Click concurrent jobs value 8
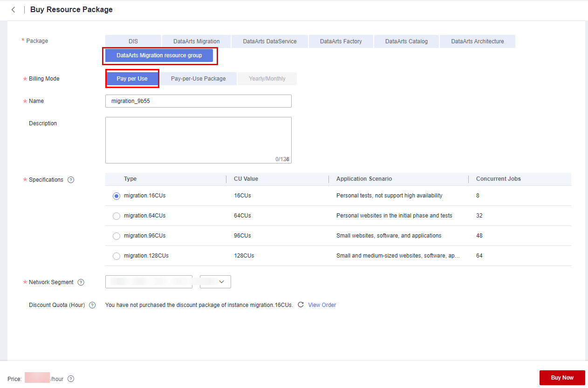 point(478,196)
